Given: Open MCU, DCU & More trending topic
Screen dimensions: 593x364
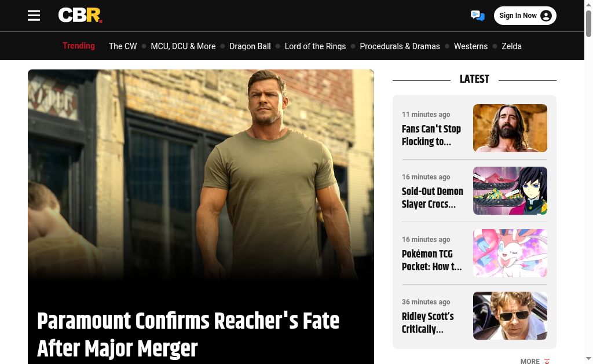Looking at the screenshot, I should [x=183, y=46].
